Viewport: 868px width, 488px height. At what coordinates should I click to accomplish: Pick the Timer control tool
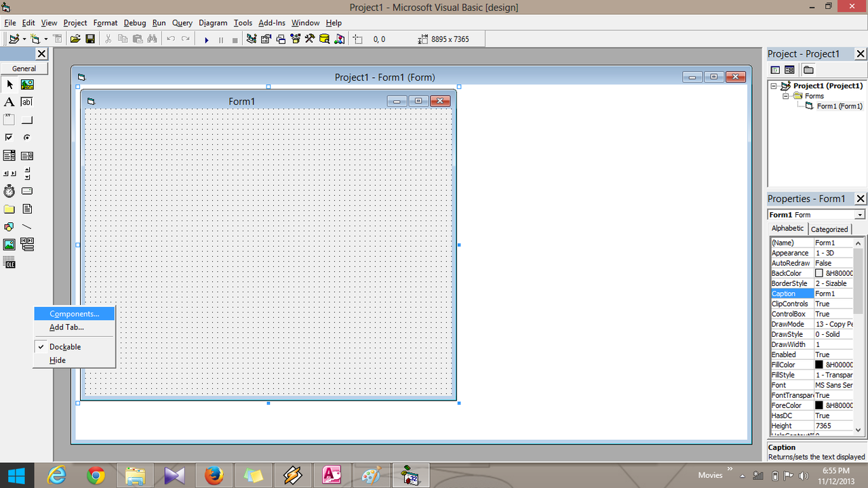click(x=9, y=191)
